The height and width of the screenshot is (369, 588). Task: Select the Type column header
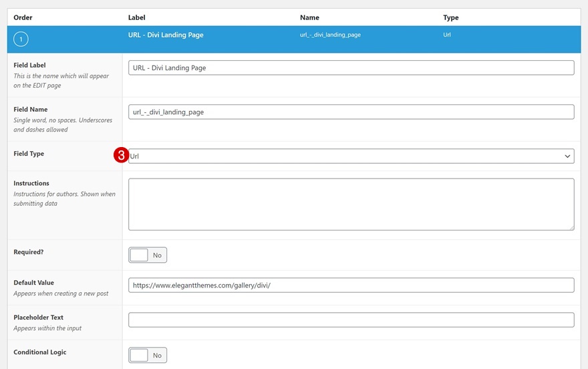[451, 17]
